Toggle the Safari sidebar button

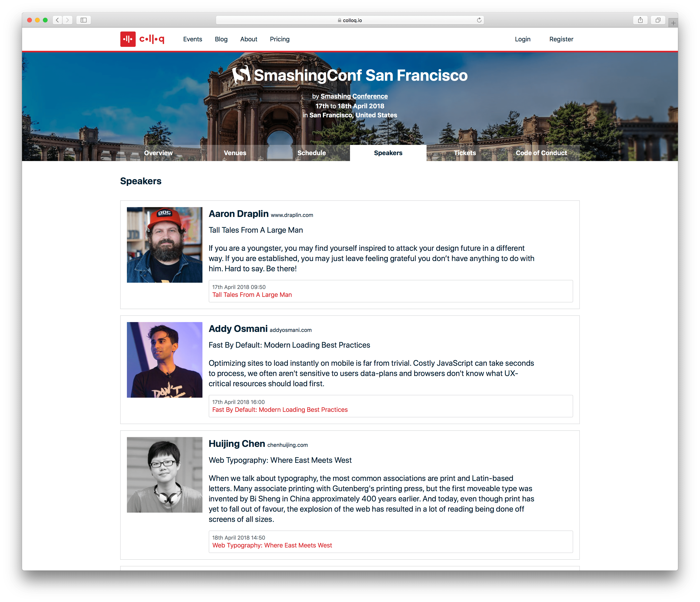83,20
